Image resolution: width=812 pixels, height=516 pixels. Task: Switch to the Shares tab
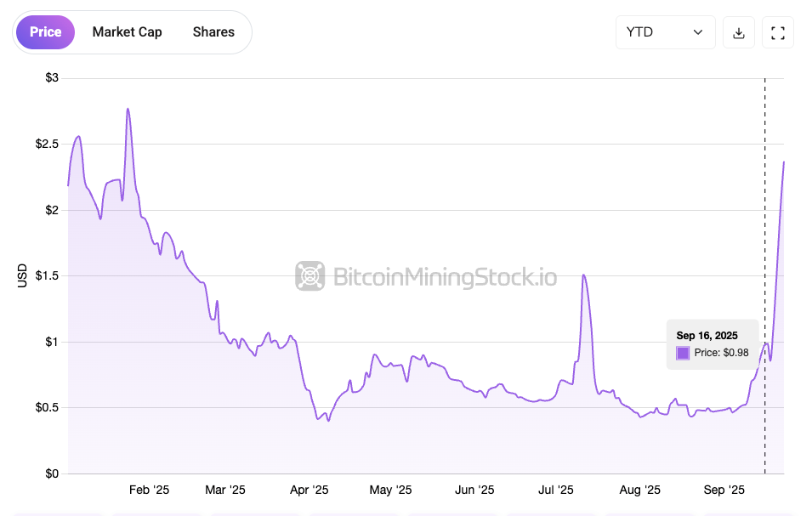213,31
